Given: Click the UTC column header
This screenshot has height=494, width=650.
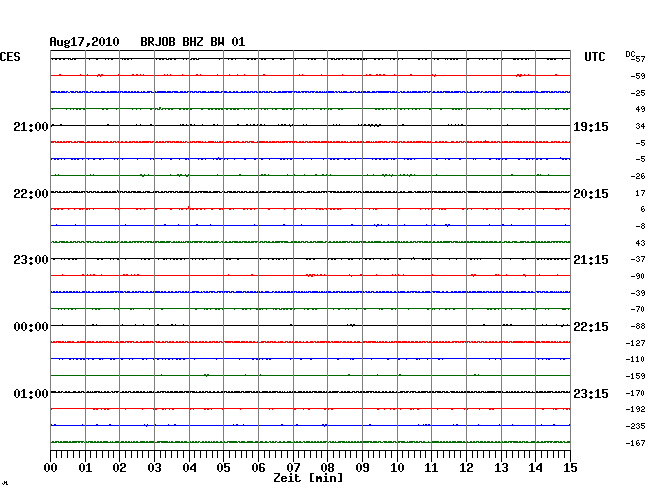Looking at the screenshot, I should 595,57.
